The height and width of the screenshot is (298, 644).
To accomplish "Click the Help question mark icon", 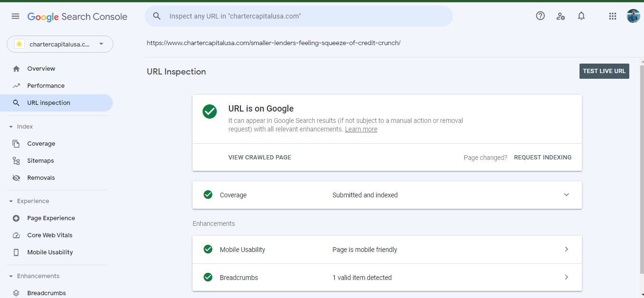I will [x=540, y=16].
